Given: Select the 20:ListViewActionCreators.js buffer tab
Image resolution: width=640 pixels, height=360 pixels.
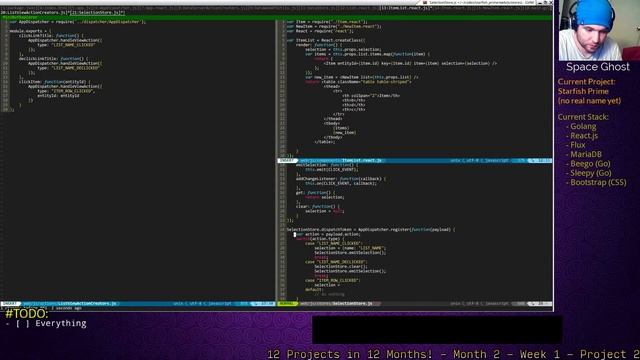Looking at the screenshot, I should point(34,13).
